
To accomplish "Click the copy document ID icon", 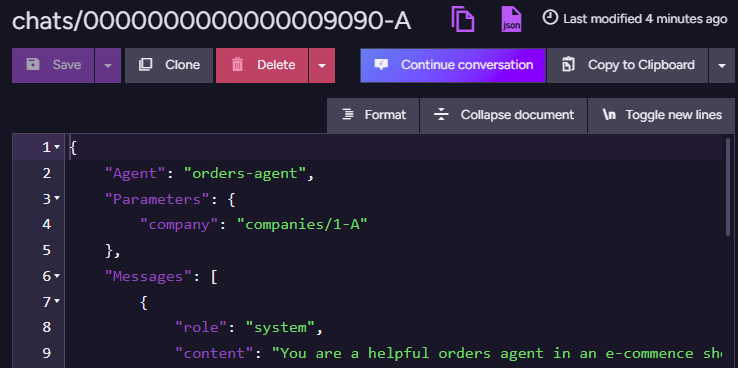I will pyautogui.click(x=463, y=19).
